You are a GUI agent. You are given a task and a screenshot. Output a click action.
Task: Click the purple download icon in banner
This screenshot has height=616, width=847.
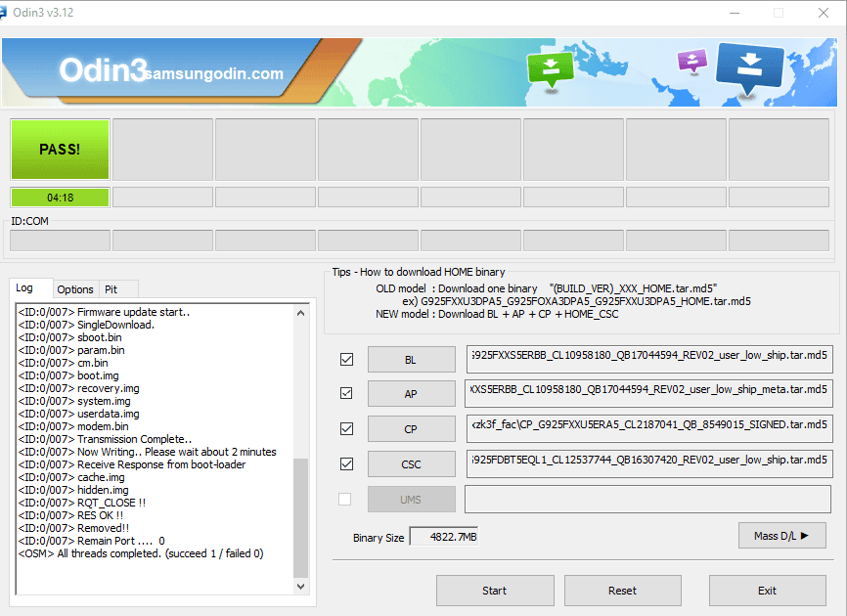(x=691, y=61)
